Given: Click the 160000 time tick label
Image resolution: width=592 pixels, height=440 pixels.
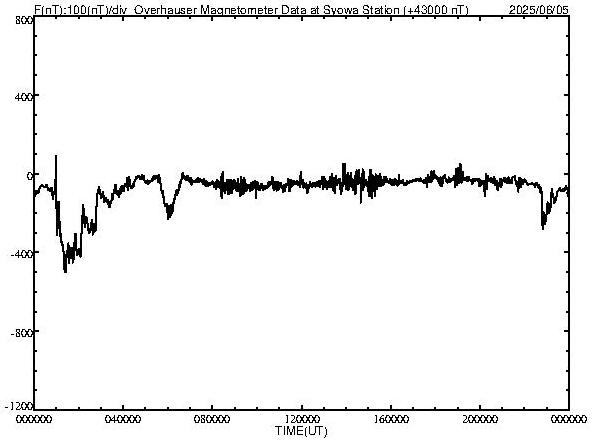Looking at the screenshot, I should tap(391, 419).
